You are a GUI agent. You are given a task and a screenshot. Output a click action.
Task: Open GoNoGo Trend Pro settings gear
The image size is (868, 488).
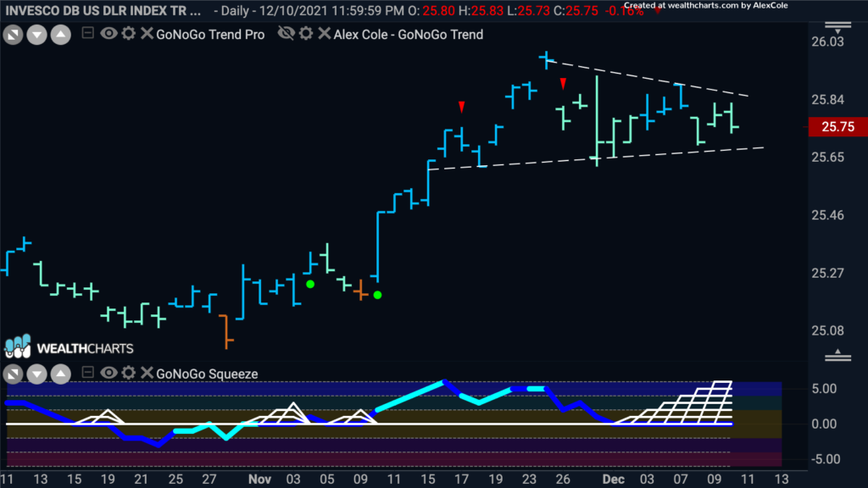[x=129, y=34]
